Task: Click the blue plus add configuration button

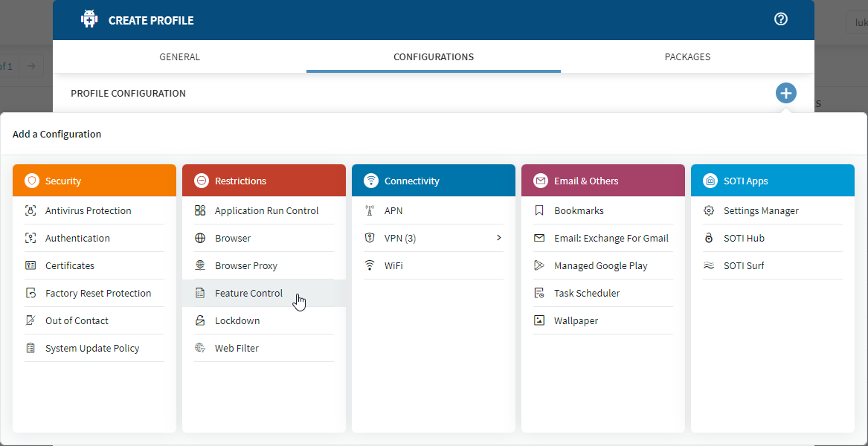Action: [x=786, y=93]
